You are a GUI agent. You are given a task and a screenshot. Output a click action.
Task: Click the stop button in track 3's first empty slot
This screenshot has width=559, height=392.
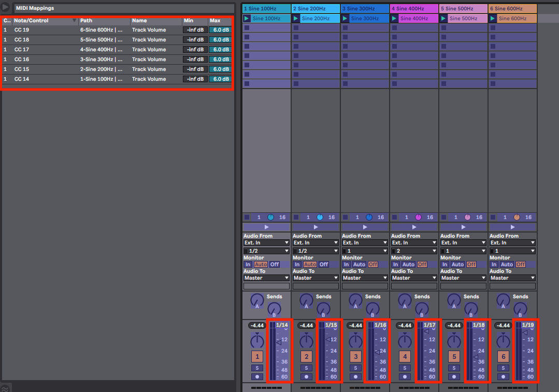345,27
